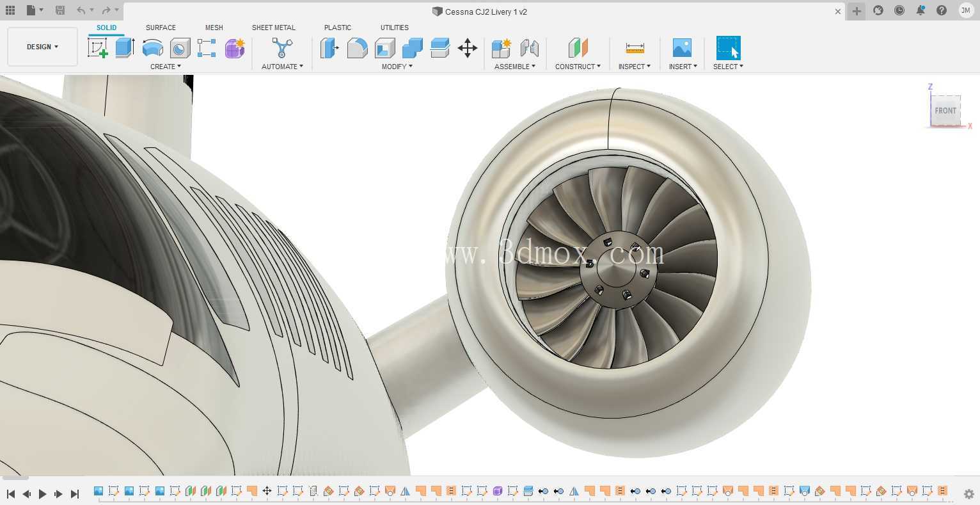Open the Help question mark menu
The height and width of the screenshot is (505, 980).
942,10
